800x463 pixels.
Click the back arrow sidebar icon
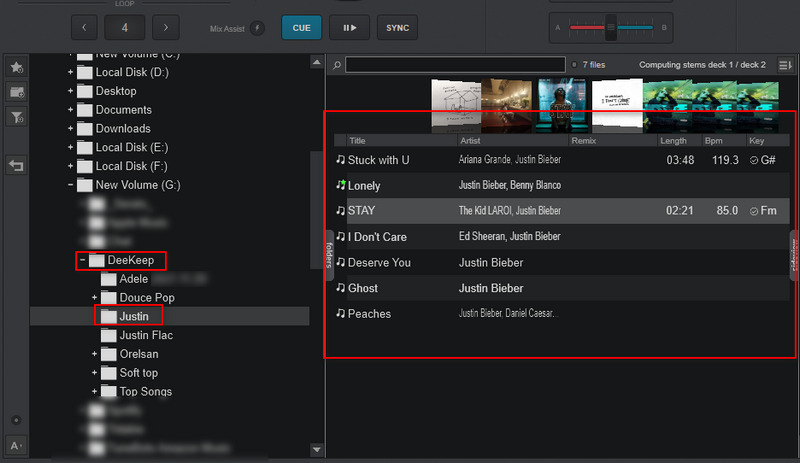[16, 165]
